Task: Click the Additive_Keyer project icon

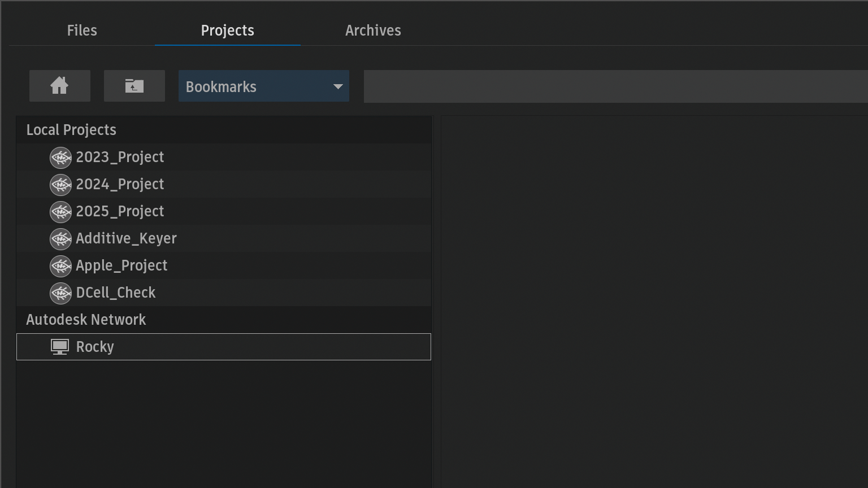Action: click(x=60, y=239)
